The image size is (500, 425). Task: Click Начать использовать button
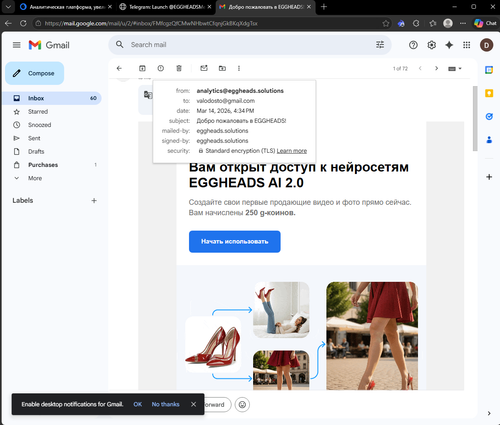point(235,241)
